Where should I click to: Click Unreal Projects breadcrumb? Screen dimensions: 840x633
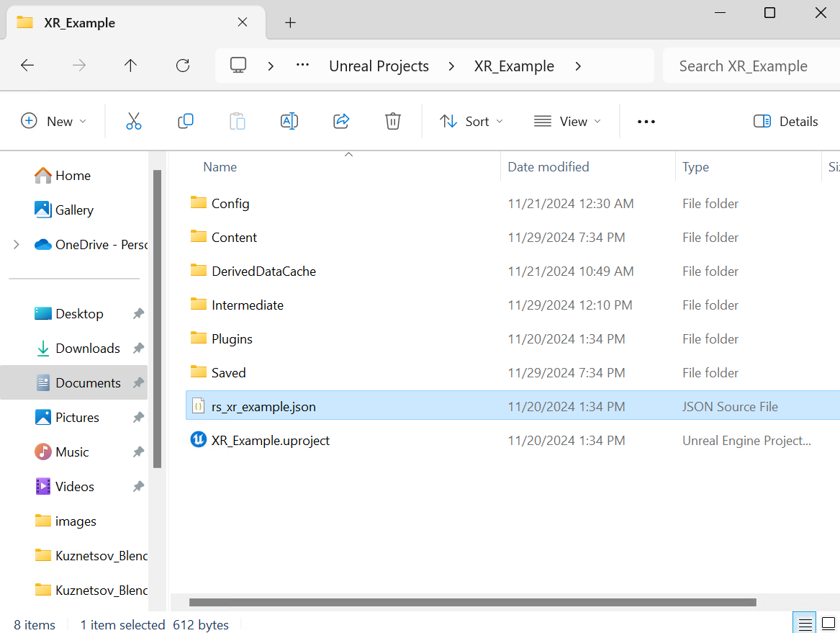(x=379, y=66)
